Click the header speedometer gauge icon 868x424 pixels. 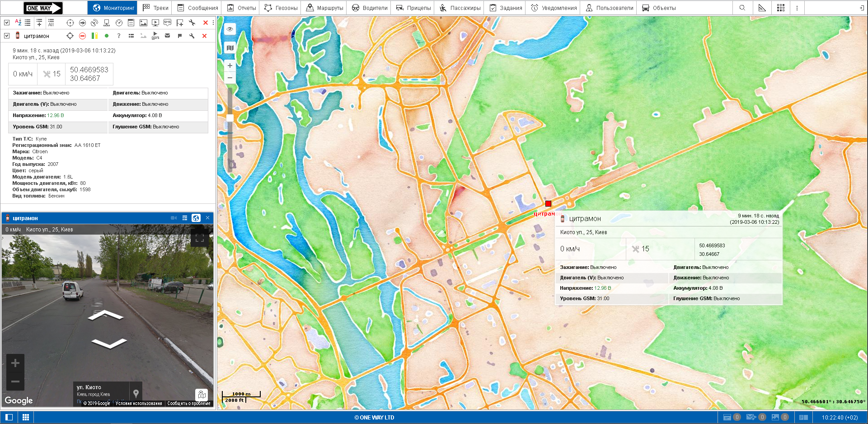pyautogui.click(x=119, y=23)
